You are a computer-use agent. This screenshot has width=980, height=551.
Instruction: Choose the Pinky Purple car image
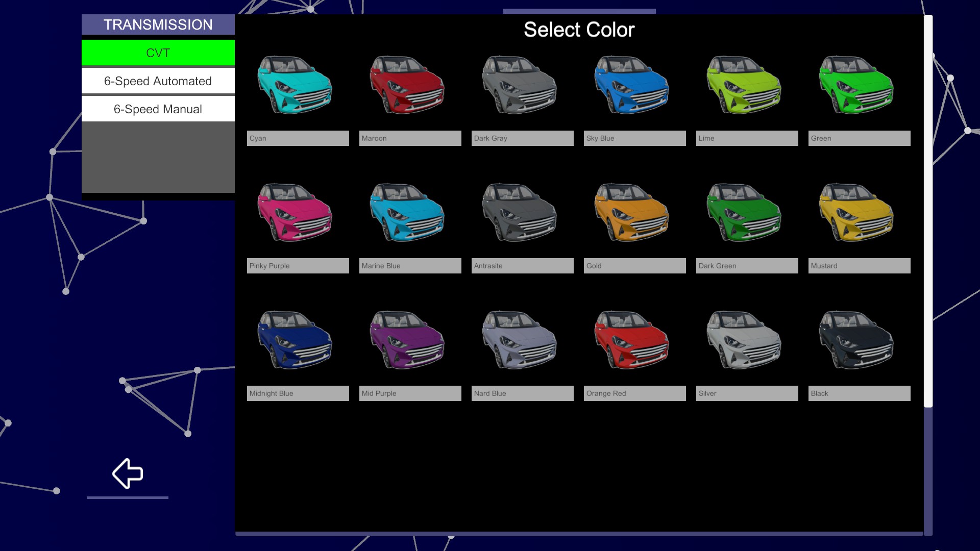pyautogui.click(x=295, y=212)
